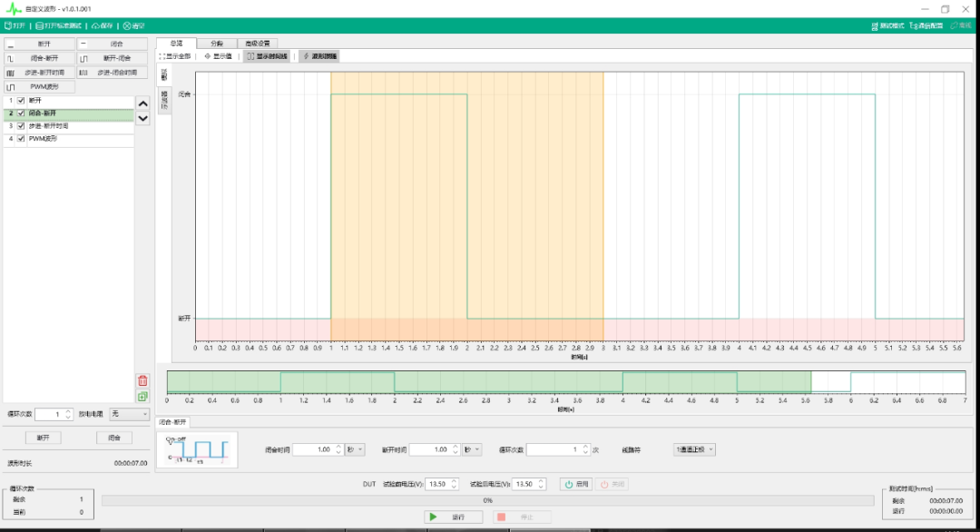The height and width of the screenshot is (532, 980).
Task: Move selected segment down with down arrow
Action: pos(143,118)
